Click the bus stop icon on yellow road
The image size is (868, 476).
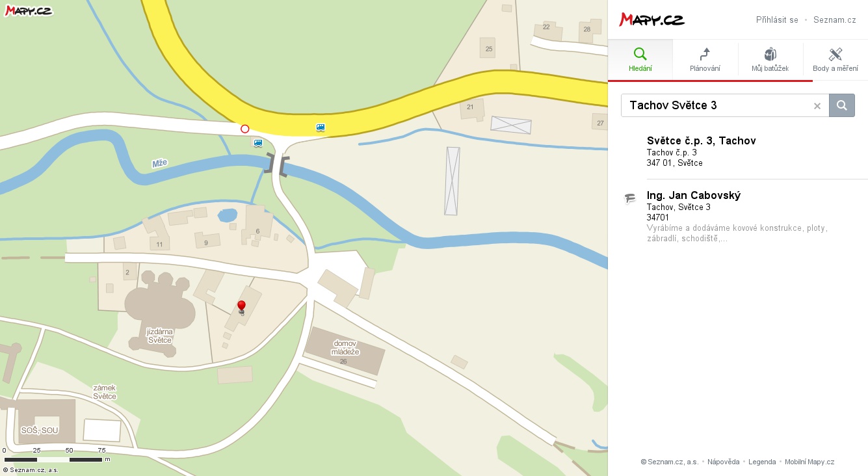click(x=321, y=127)
